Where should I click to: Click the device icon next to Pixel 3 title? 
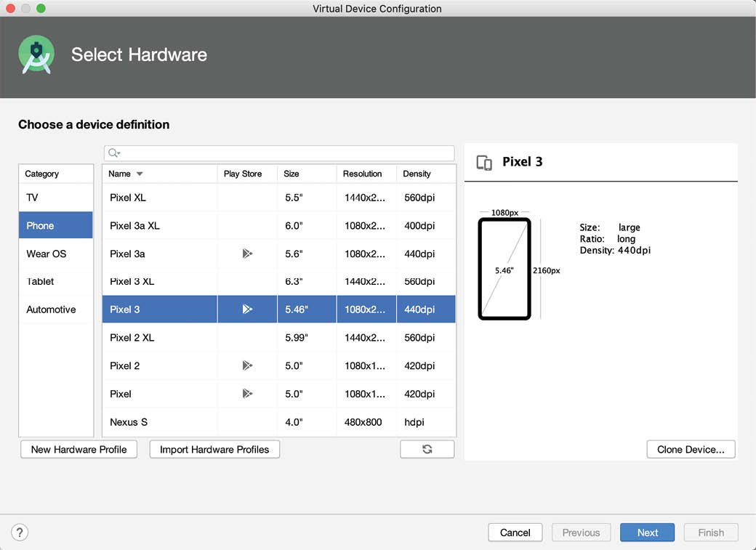click(484, 162)
